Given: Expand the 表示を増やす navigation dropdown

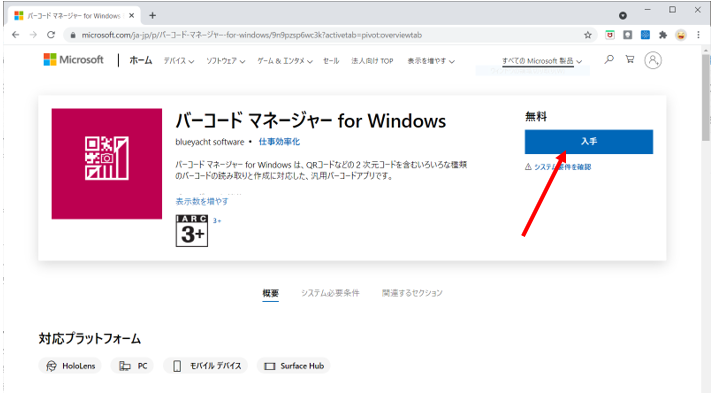Looking at the screenshot, I should [431, 61].
